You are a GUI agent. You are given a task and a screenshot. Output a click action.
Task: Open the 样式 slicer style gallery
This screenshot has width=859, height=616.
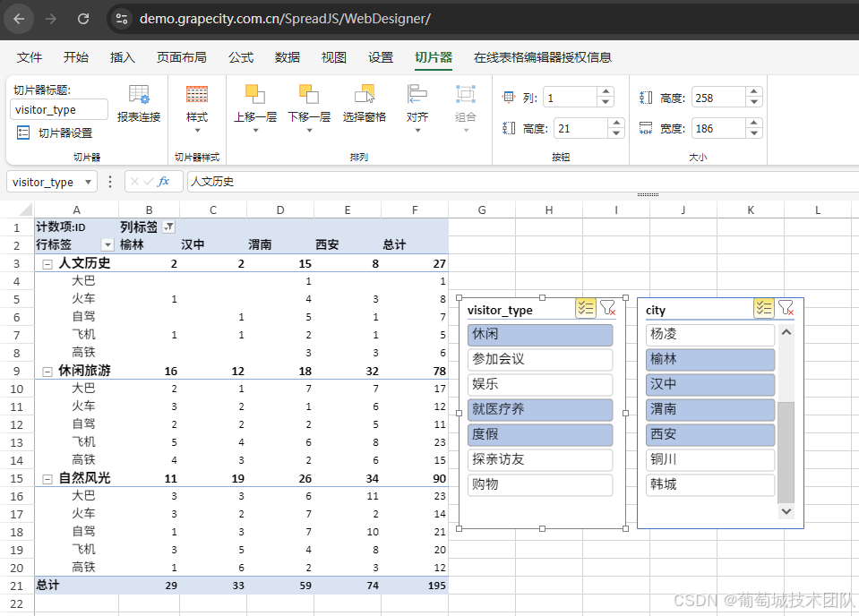click(197, 94)
